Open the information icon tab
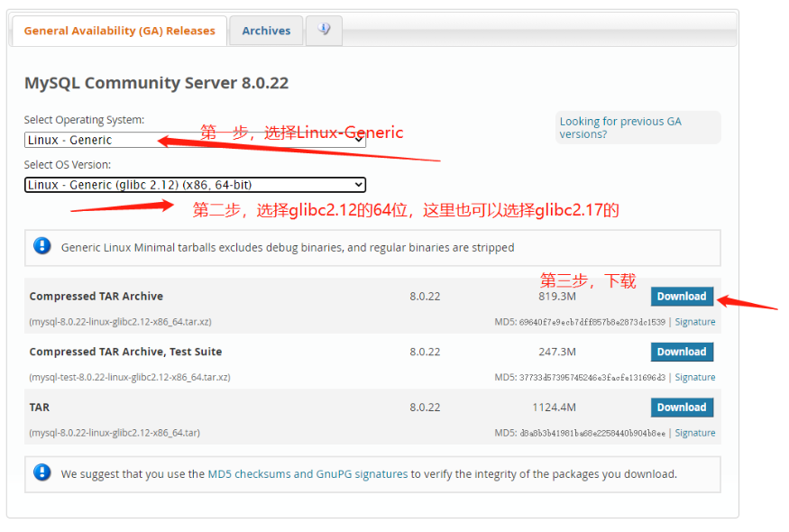 pos(324,29)
